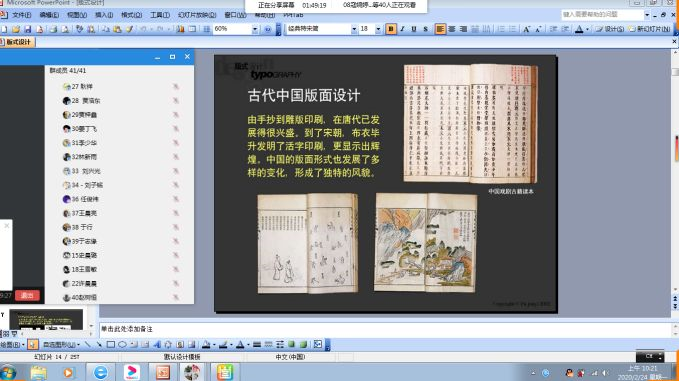Open the 插入(I) menu
This screenshot has height=381, width=679.
pyautogui.click(x=104, y=15)
